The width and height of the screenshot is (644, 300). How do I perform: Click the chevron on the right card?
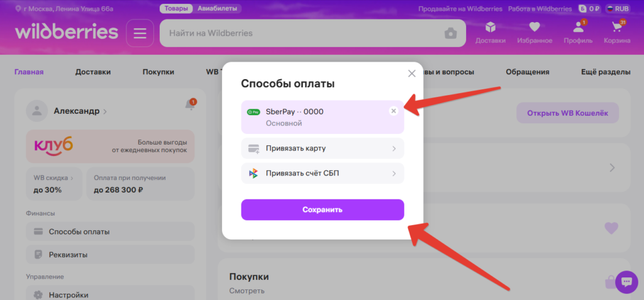[613, 168]
